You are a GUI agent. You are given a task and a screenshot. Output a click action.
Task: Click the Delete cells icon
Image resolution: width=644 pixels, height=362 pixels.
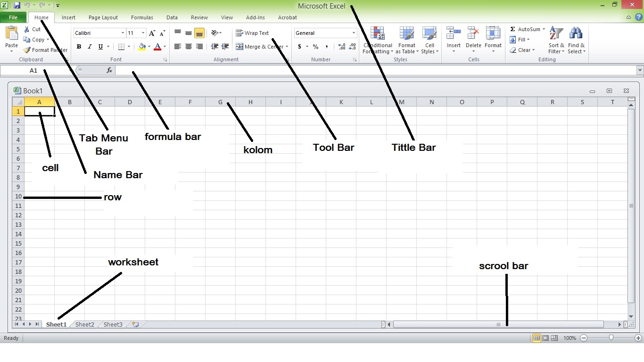point(473,33)
